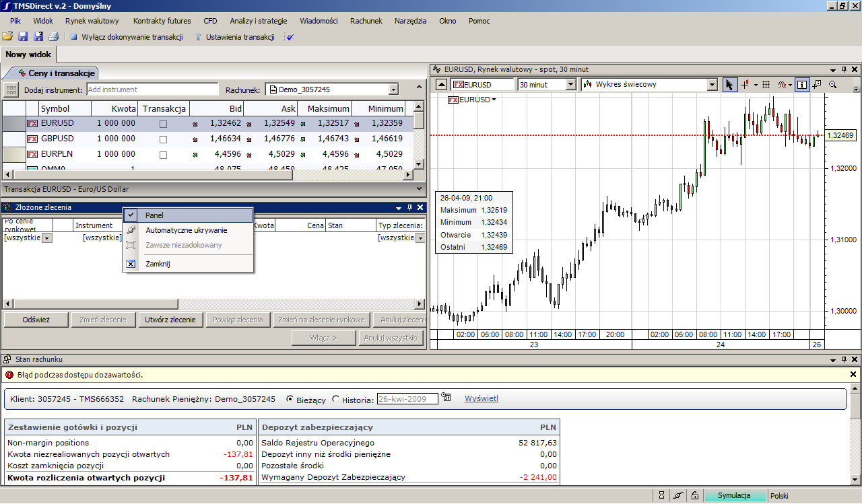Image resolution: width=862 pixels, height=504 pixels.
Task: Click the up arrow button left of EURUSD chart field
Action: click(x=441, y=85)
